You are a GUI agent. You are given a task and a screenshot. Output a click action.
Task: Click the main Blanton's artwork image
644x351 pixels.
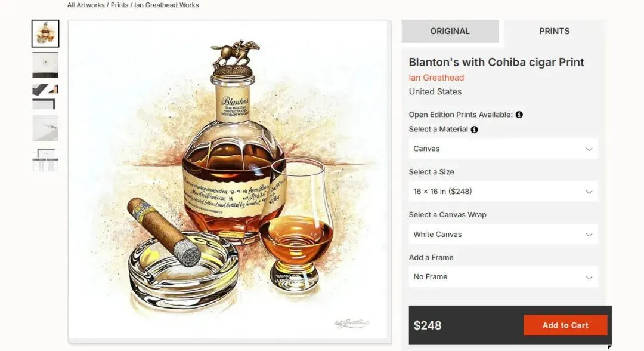(x=230, y=181)
